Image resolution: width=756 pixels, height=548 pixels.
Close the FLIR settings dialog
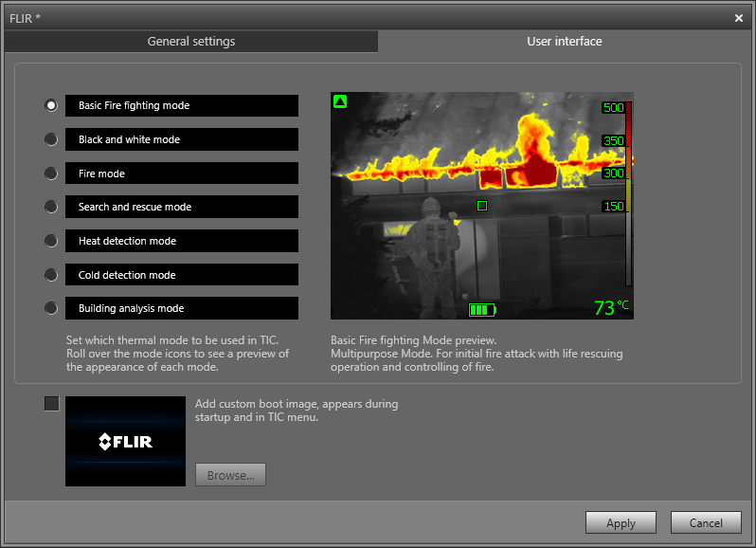[739, 18]
